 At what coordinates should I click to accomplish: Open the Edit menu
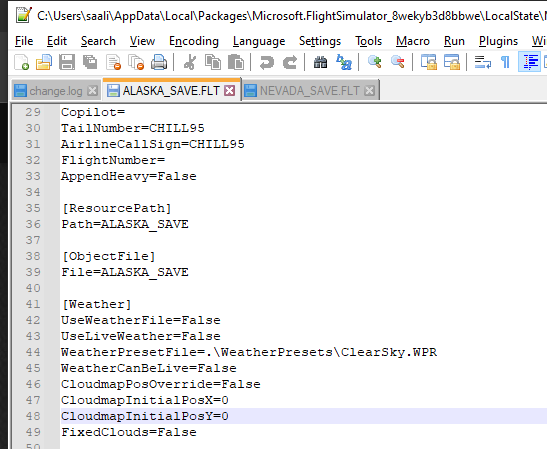[57, 41]
